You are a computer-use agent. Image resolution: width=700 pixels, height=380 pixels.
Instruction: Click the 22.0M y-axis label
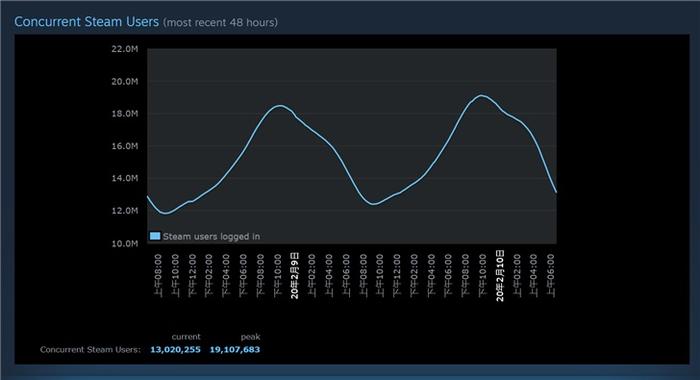(x=125, y=49)
